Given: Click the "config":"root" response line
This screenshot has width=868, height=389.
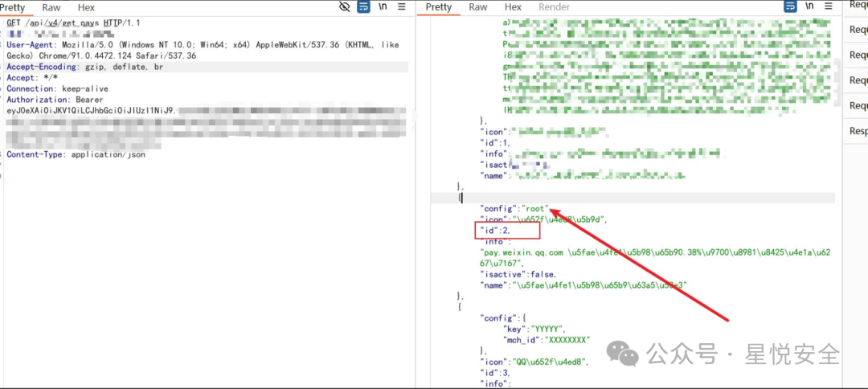Looking at the screenshot, I should (x=514, y=209).
